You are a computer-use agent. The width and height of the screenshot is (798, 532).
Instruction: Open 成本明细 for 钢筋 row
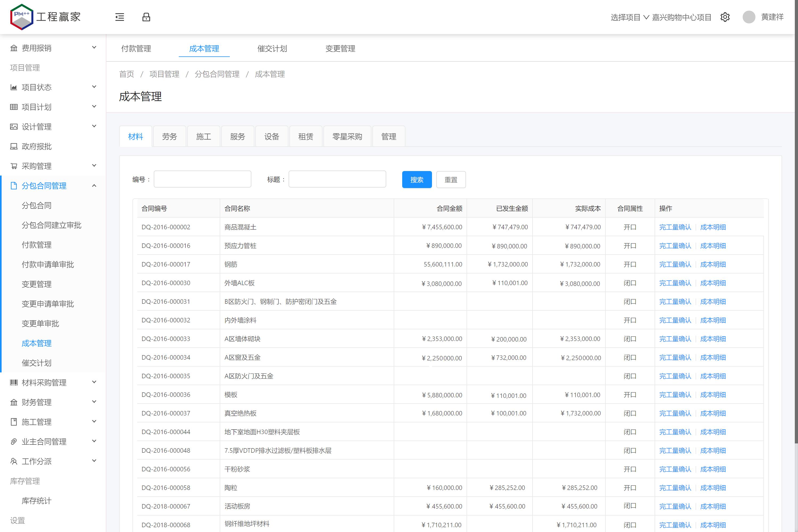tap(713, 264)
